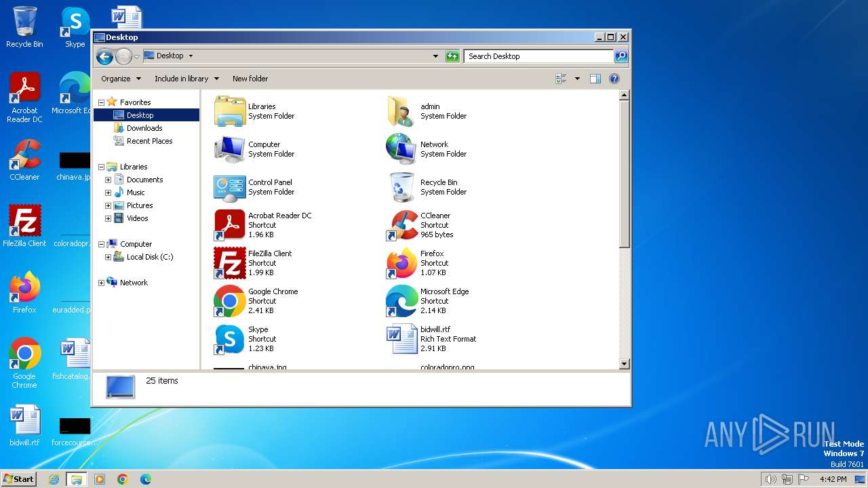Click the Back navigation arrow in Explorer
This screenshot has height=488, width=868.
(x=104, y=56)
